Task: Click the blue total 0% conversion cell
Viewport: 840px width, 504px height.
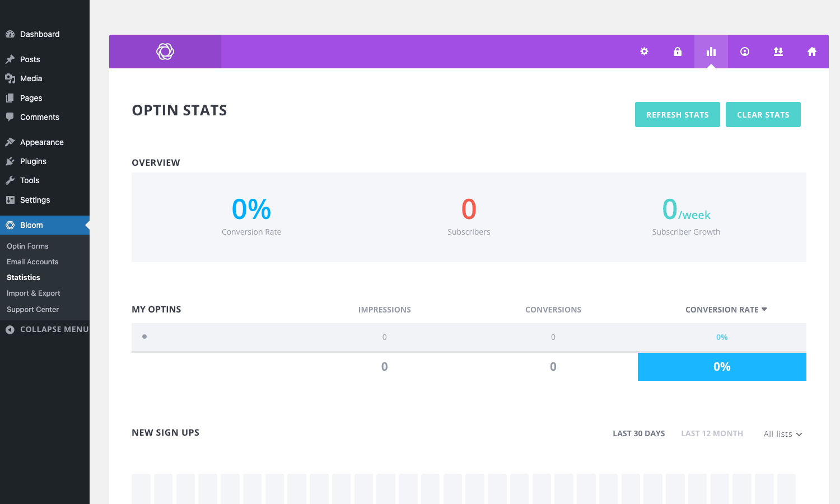Action: (722, 367)
